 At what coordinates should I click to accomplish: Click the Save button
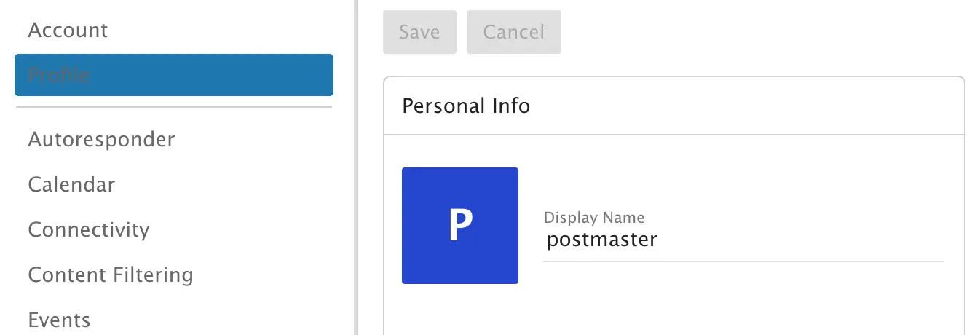tap(419, 32)
